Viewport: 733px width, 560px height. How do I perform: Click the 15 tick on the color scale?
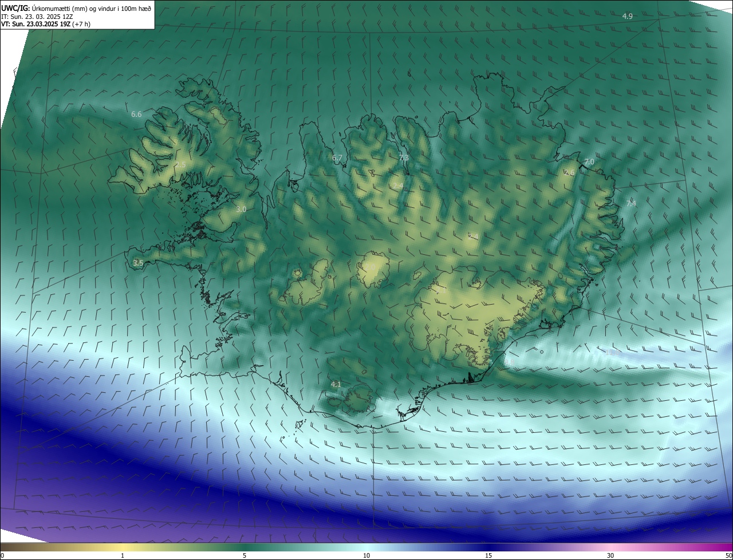click(488, 555)
